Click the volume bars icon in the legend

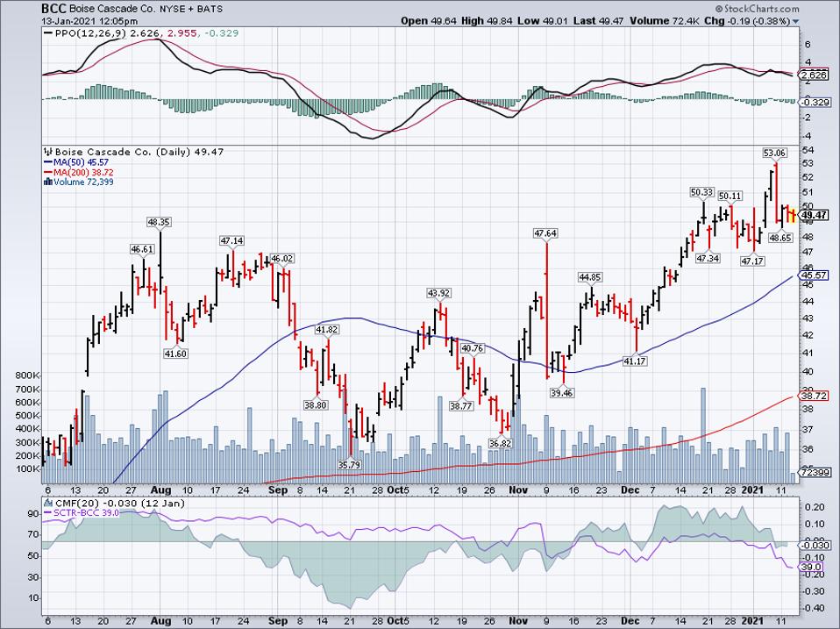pyautogui.click(x=48, y=182)
